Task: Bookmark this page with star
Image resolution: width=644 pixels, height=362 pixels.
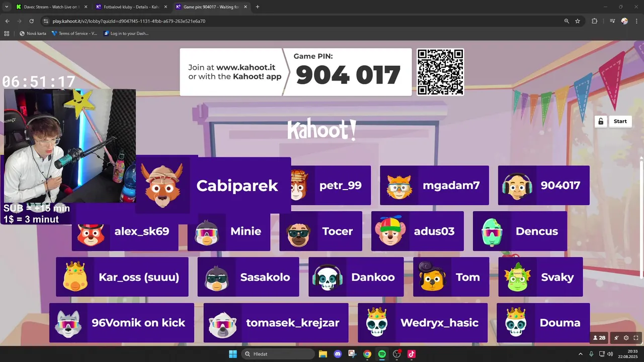Action: coord(578,21)
